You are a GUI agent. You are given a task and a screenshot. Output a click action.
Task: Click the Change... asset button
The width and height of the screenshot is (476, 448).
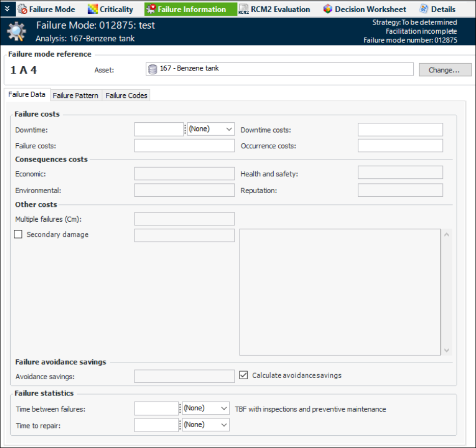(445, 70)
